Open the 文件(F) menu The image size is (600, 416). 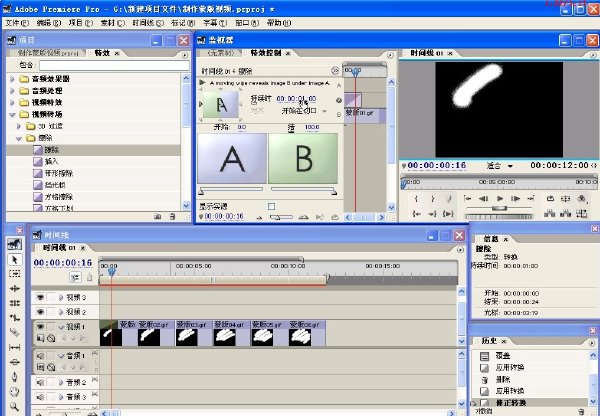17,23
